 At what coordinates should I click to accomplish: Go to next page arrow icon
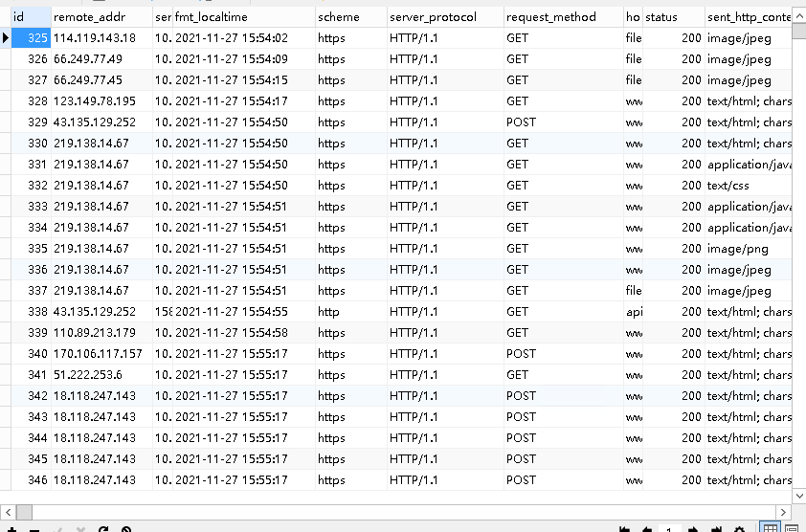[693, 529]
